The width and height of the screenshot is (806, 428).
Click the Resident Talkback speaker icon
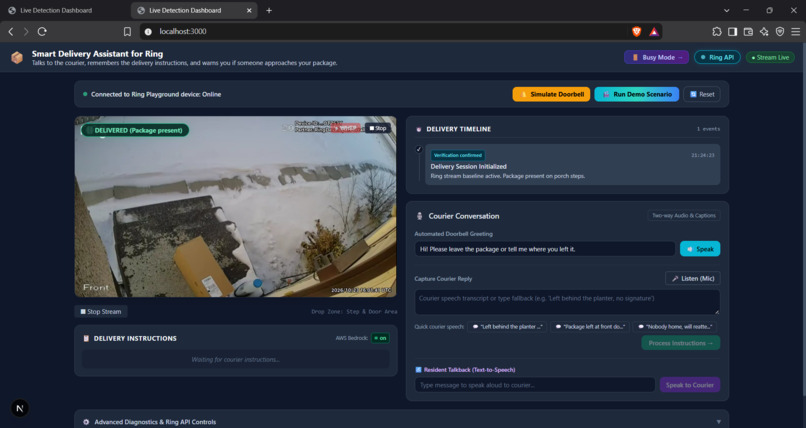point(418,369)
